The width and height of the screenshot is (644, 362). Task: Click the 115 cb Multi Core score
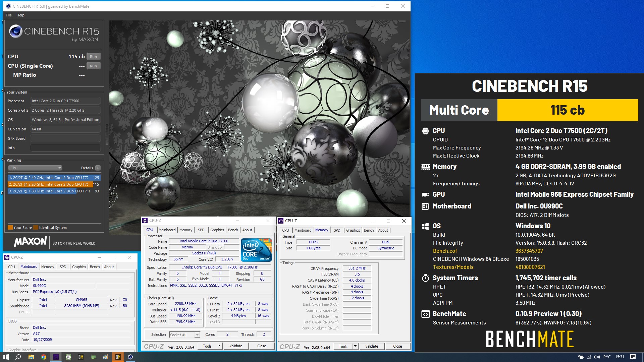point(568,110)
